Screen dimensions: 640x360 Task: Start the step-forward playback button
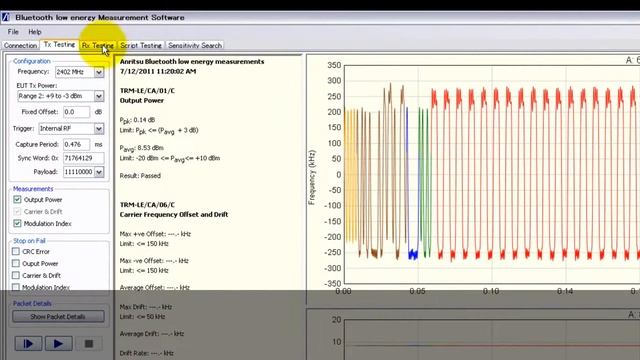pos(28,344)
